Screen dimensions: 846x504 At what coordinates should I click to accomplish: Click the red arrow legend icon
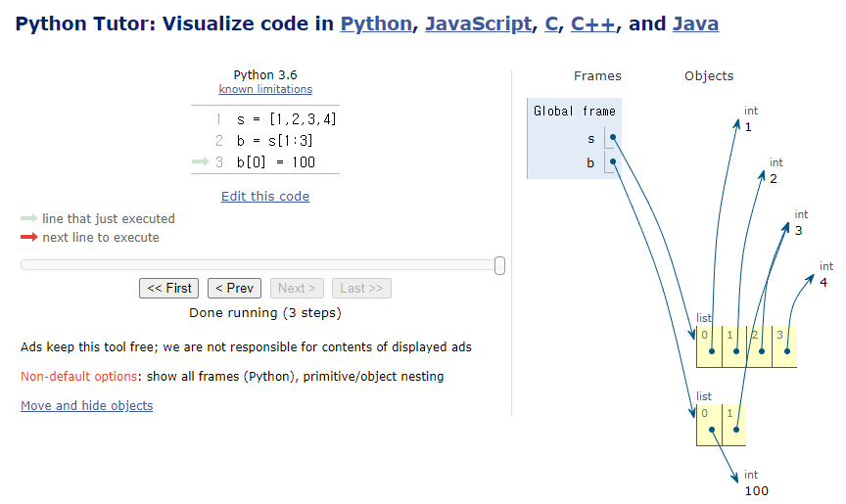pos(29,237)
